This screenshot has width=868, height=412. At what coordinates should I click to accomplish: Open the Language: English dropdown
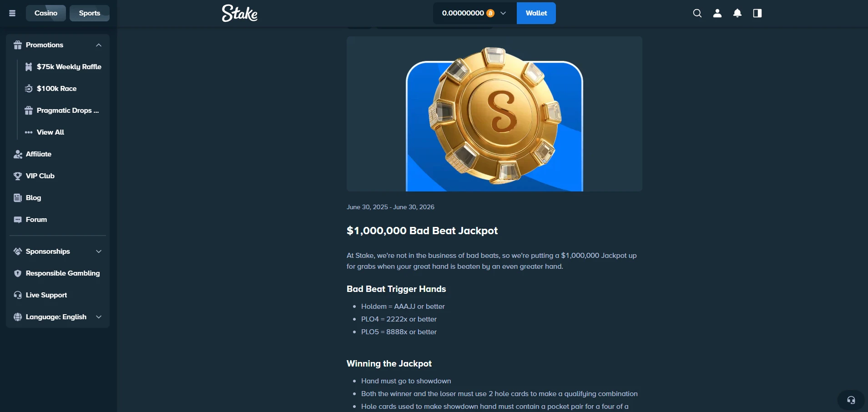(x=58, y=317)
